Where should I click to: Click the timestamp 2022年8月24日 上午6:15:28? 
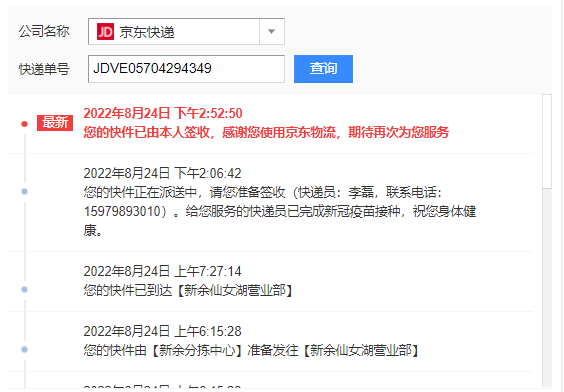click(x=163, y=331)
